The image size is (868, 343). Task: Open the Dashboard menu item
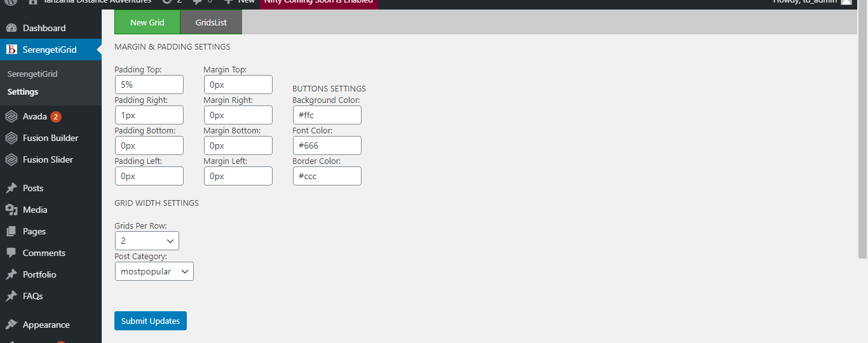coord(51,28)
